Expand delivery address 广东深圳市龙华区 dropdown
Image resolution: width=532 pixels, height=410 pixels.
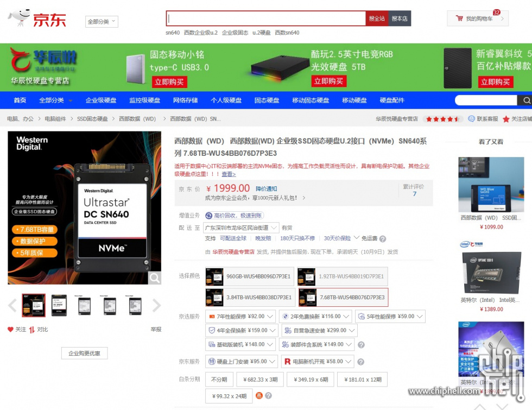241,228
